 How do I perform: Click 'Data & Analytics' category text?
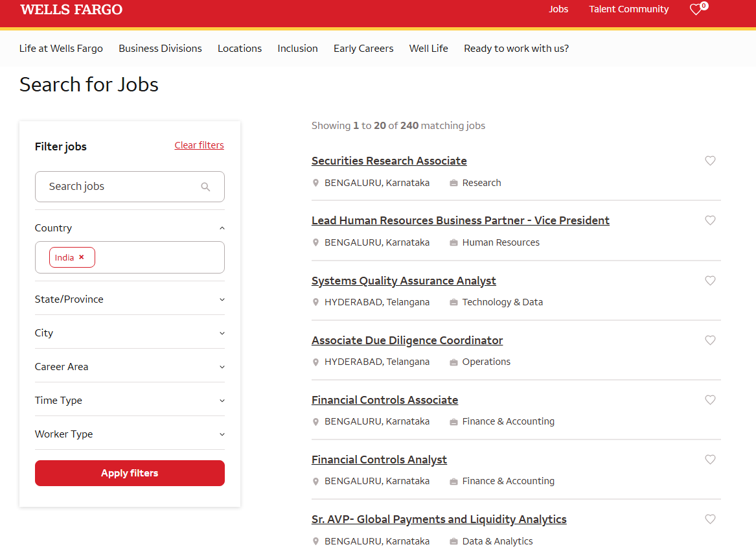tap(498, 541)
